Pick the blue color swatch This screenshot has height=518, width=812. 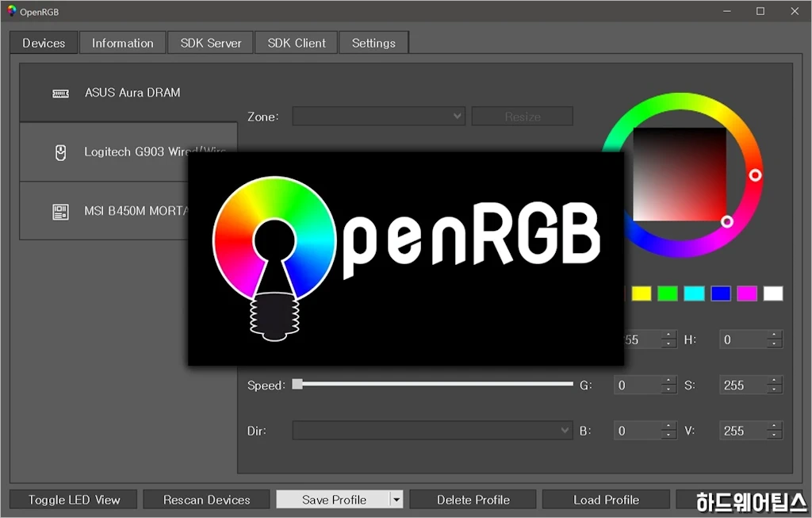721,294
